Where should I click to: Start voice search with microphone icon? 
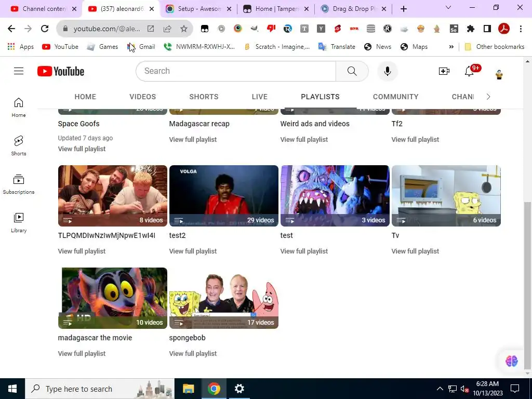click(x=388, y=71)
